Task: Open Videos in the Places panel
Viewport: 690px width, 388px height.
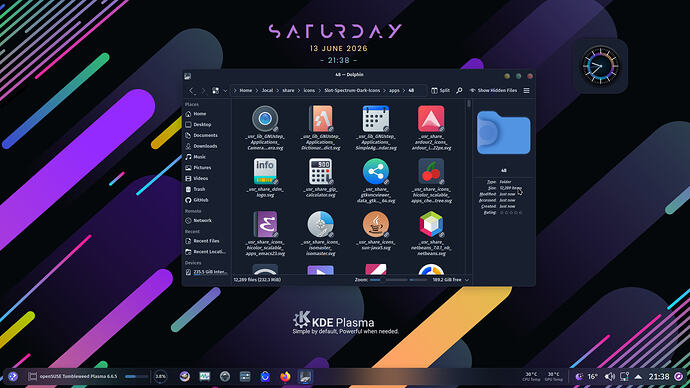Action: pos(206,179)
